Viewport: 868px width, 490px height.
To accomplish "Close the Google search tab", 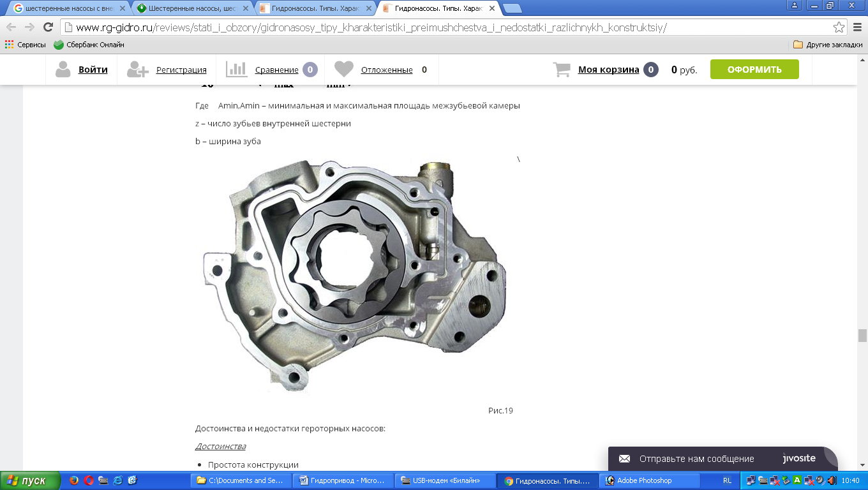I will (x=121, y=9).
